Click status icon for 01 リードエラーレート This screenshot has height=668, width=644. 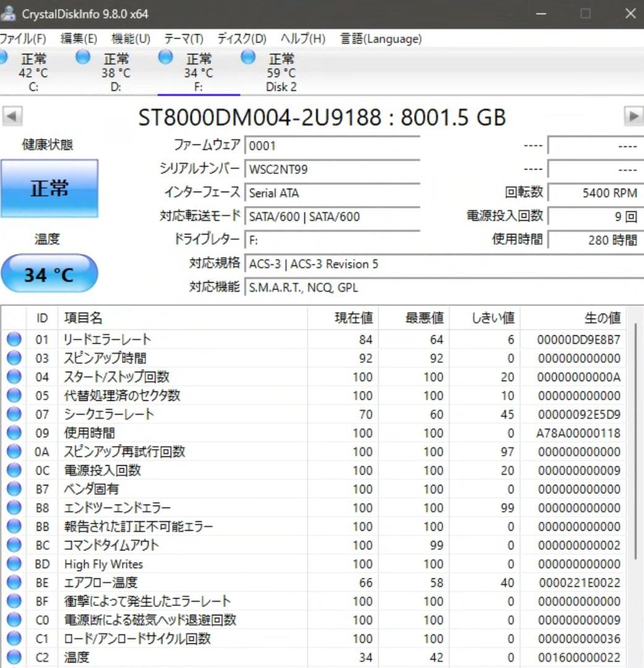14,339
